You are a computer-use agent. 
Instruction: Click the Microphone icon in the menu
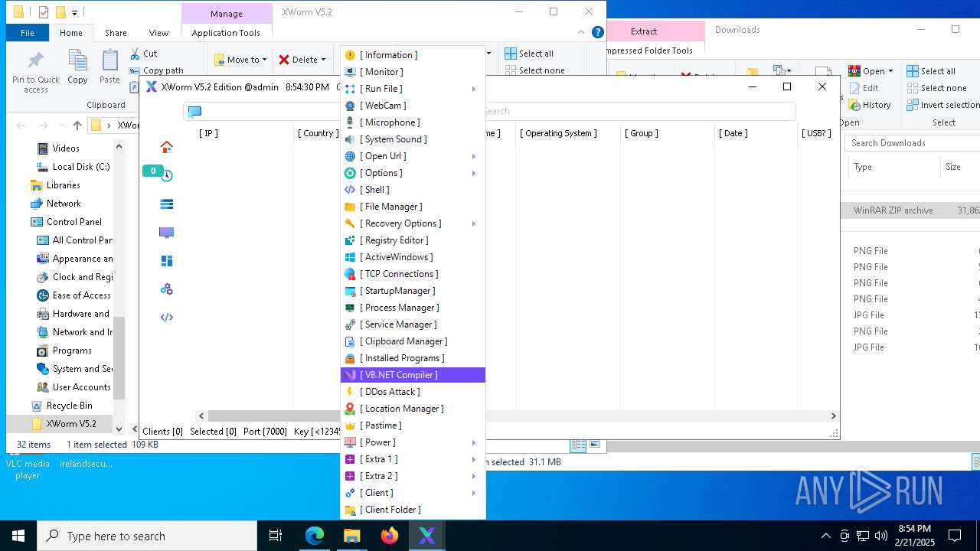coord(350,122)
